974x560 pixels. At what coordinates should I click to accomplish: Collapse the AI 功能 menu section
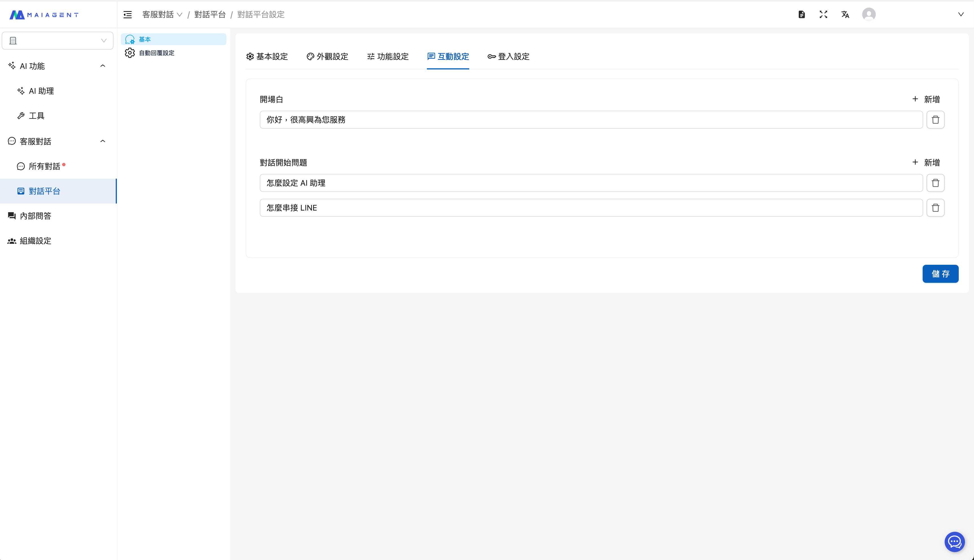(x=102, y=66)
